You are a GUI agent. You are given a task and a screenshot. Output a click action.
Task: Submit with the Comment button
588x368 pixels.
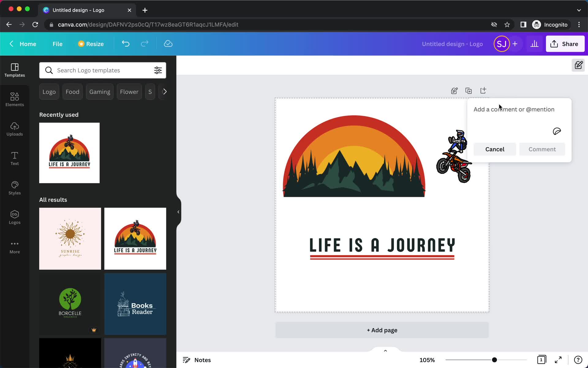click(x=542, y=149)
